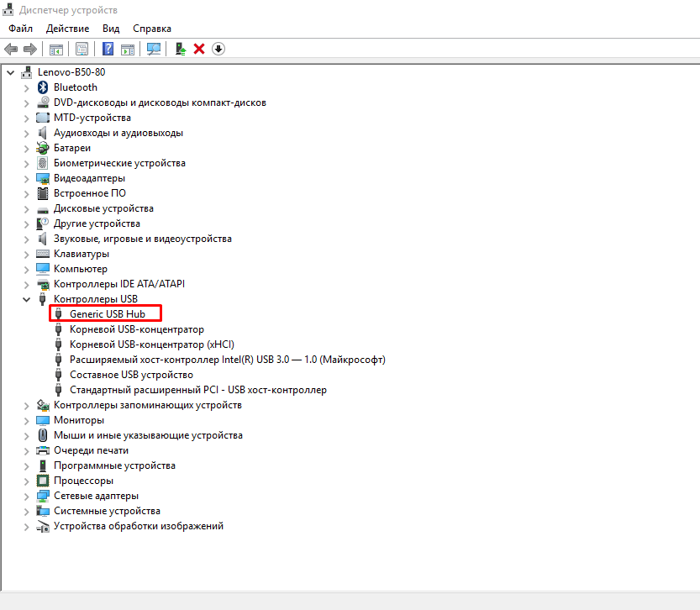The image size is (700, 610).
Task: Click Контроллеры запоминающих устройств icon
Action: click(43, 405)
